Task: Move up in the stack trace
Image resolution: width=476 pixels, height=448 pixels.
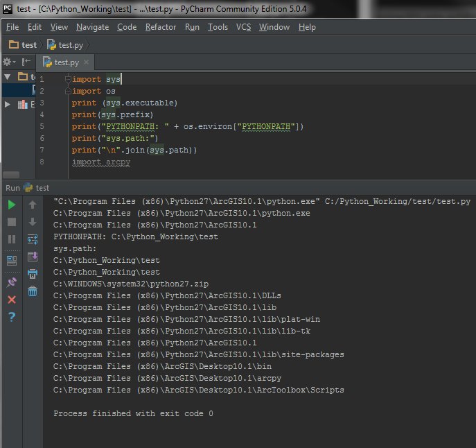Action: click(x=33, y=205)
